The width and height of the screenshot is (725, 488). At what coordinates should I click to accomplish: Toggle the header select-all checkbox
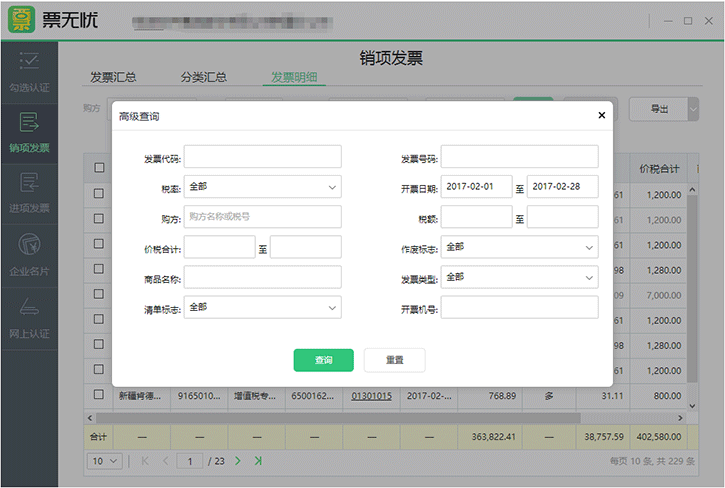pyautogui.click(x=99, y=167)
